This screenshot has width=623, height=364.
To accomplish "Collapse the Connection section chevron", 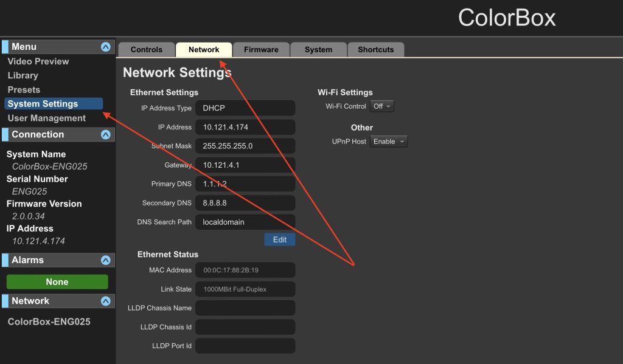I will (105, 134).
